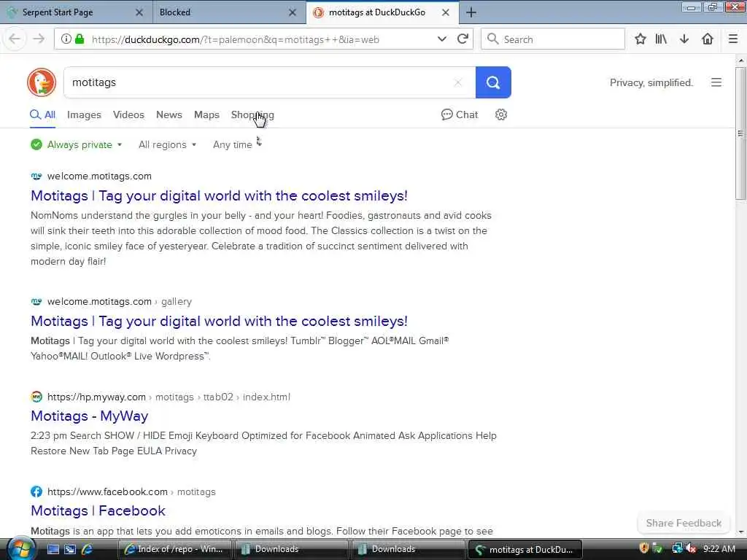Open Motitags | Facebook result link
Viewport: 747px width, 560px height.
pos(98,511)
